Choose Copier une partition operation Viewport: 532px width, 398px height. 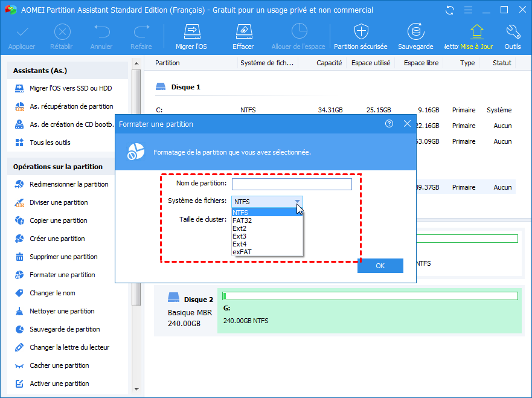point(51,220)
